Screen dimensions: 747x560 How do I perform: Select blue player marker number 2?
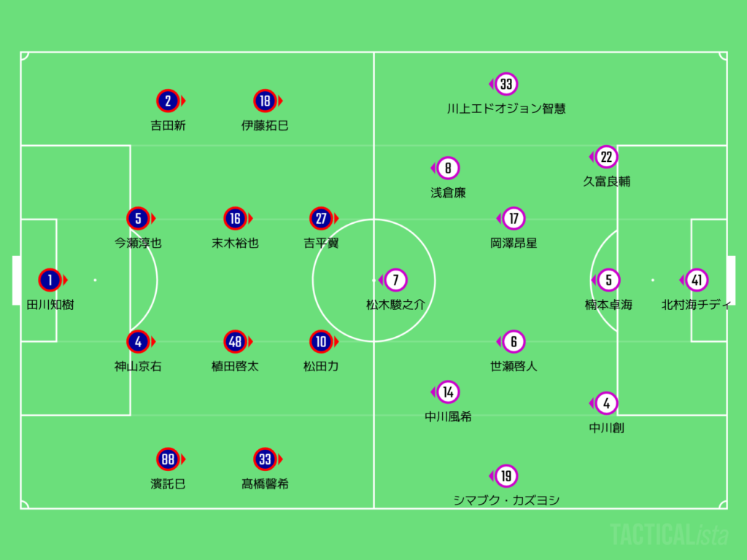168,101
